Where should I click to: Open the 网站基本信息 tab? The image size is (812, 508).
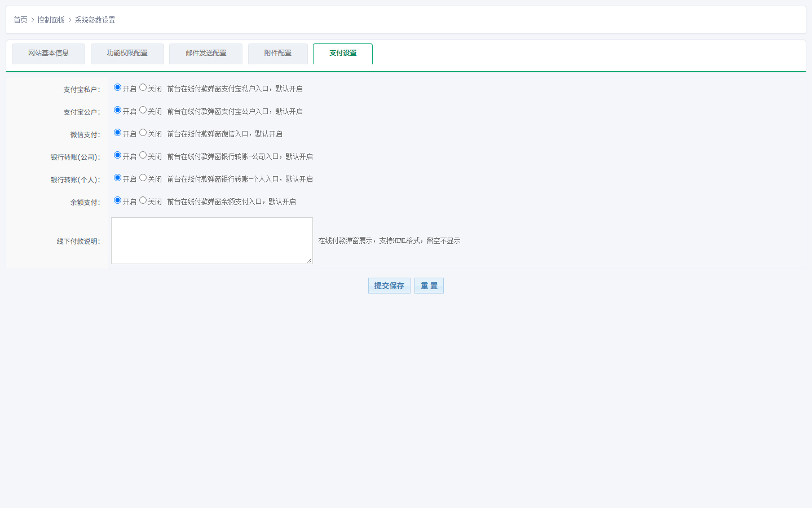click(48, 54)
